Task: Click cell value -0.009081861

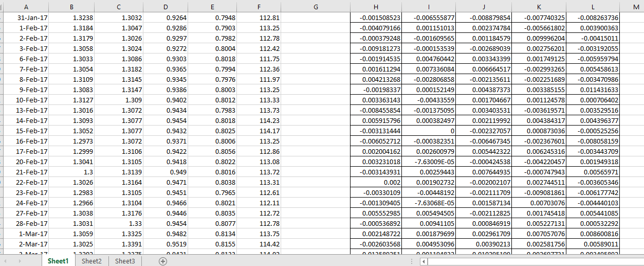Action: coord(539,192)
